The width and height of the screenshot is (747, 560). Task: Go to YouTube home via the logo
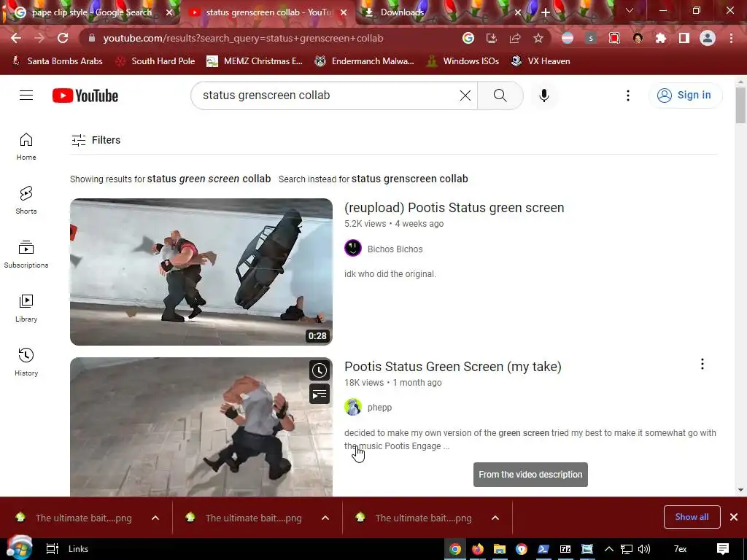pyautogui.click(x=85, y=96)
